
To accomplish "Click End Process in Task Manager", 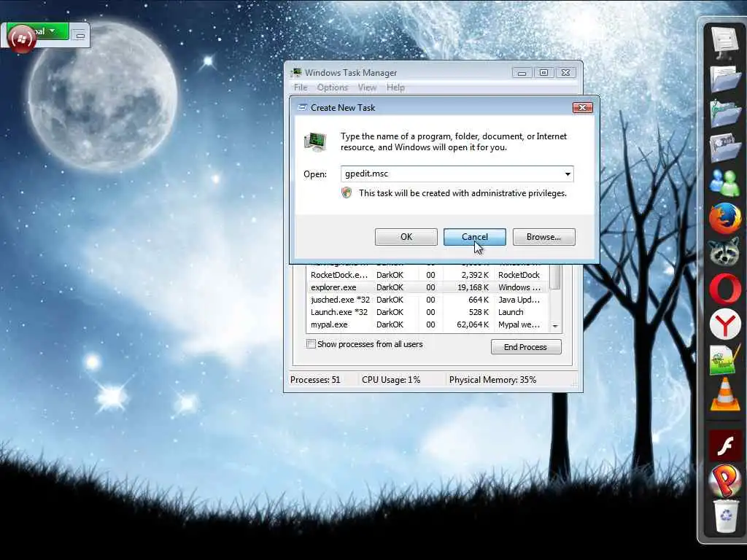I will [526, 347].
